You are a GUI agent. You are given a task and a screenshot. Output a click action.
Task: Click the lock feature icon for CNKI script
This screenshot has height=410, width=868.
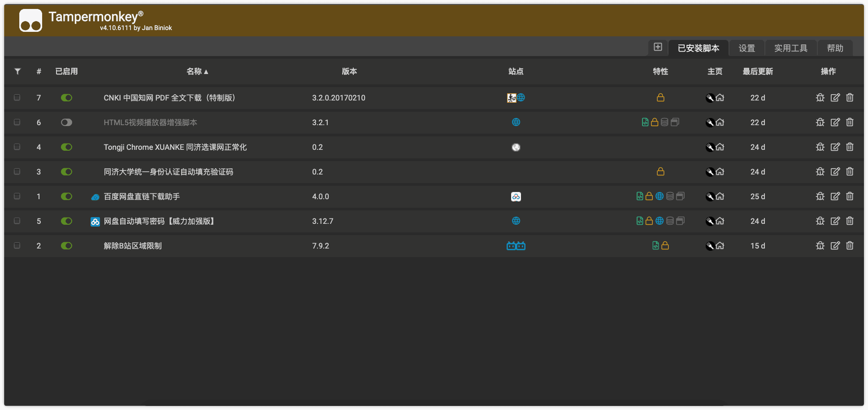[660, 97]
